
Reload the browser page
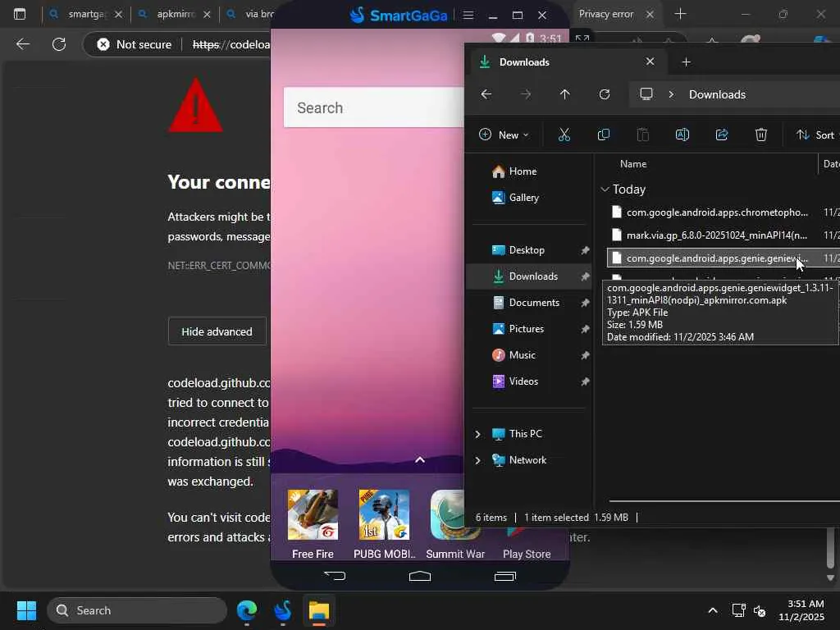[x=59, y=44]
